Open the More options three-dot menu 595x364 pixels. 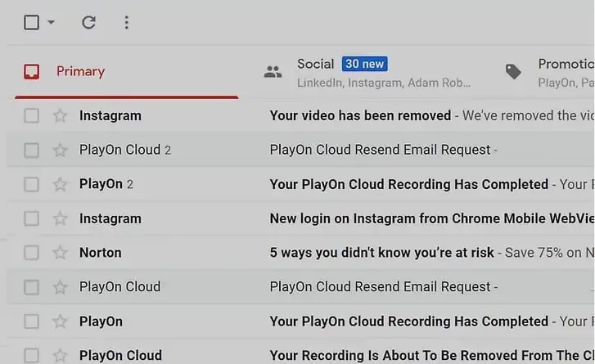[x=126, y=22]
